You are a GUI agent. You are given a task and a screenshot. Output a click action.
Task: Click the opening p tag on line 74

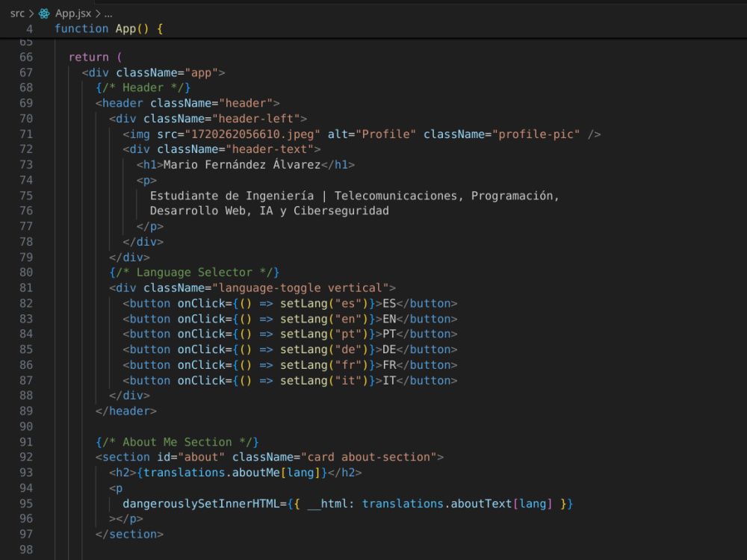point(146,181)
